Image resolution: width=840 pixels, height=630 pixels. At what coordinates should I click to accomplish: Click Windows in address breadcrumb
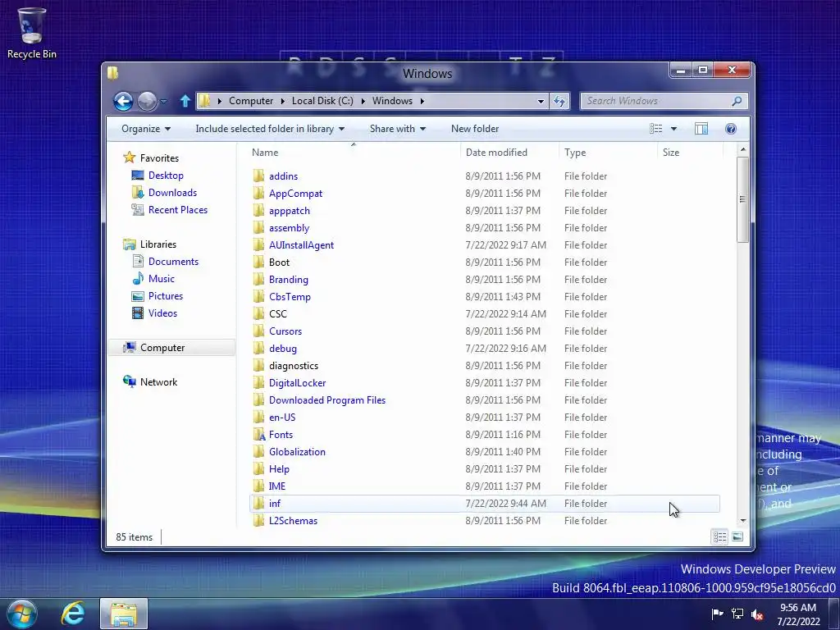[x=392, y=101]
